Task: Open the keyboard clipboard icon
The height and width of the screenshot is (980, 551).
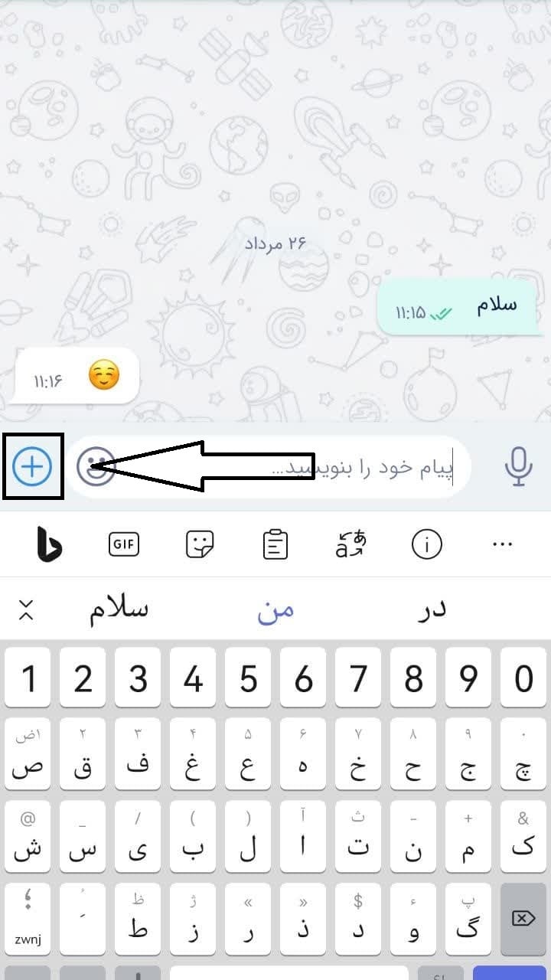Action: [x=275, y=544]
